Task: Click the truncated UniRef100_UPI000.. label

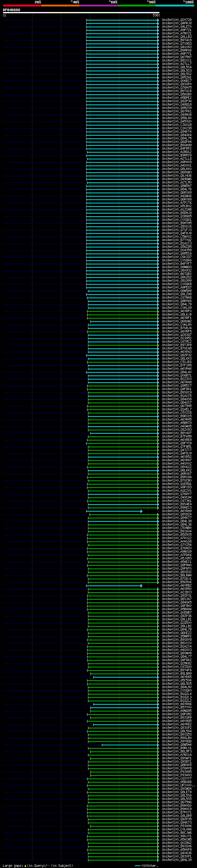Action: [178, 785]
